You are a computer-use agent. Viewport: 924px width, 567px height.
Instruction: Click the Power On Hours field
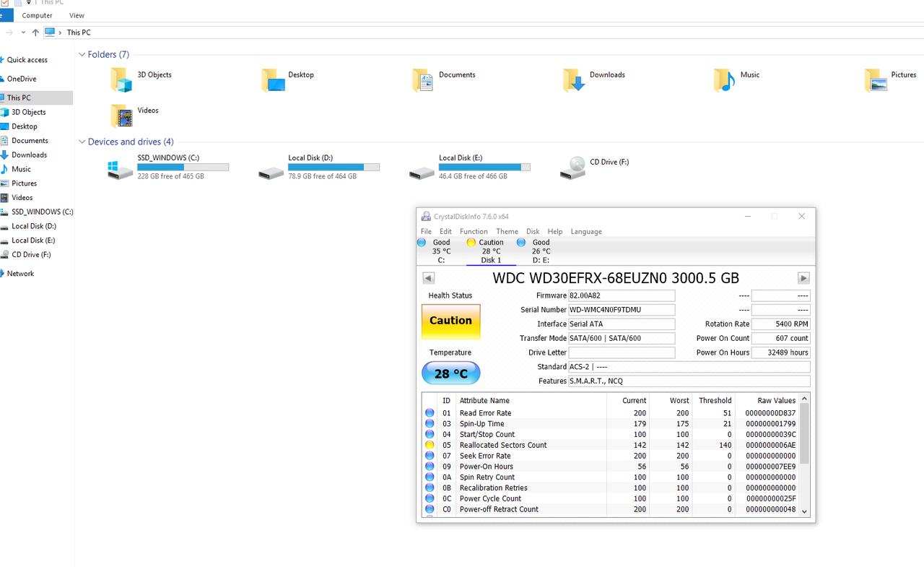pos(780,352)
